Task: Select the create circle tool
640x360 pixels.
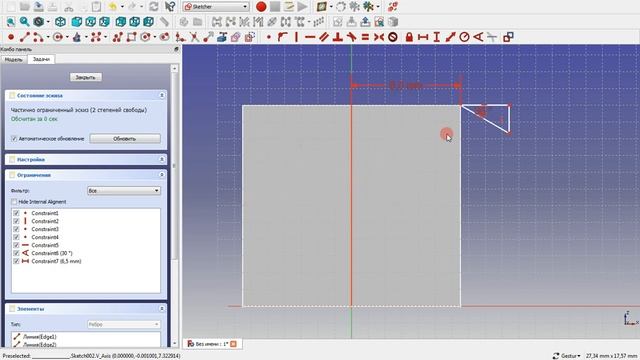Action: click(x=58, y=37)
